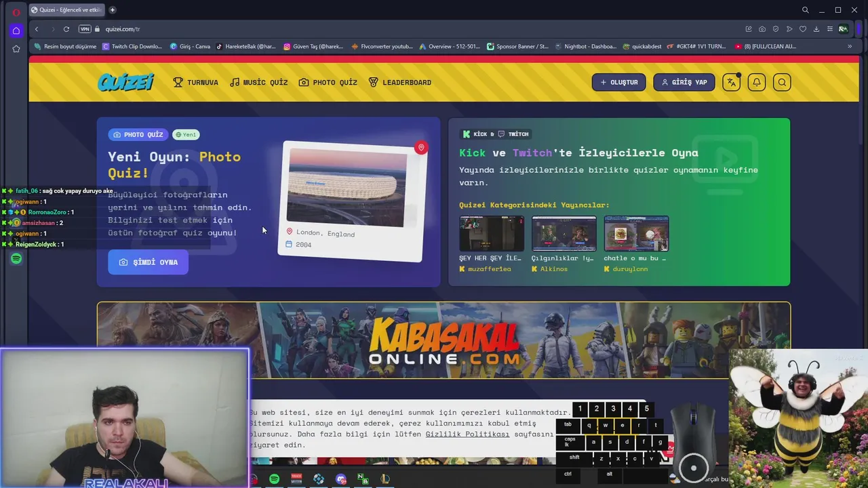868x488 pixels.
Task: Open the green RA extension icon
Action: pos(843,29)
